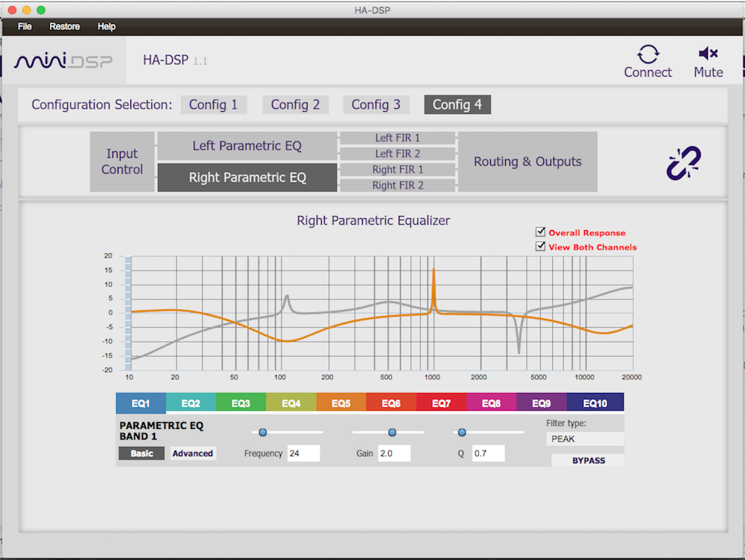This screenshot has height=560, width=745.
Task: Mute the output with the speaker icon
Action: (x=708, y=53)
